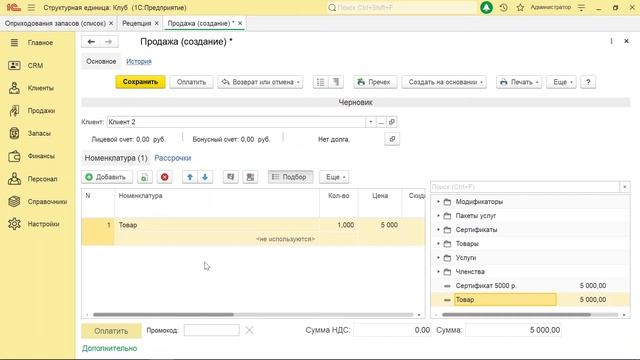This screenshot has width=640, height=360.
Task: Open the nomenclature toolbar Еще menu
Action: click(334, 177)
